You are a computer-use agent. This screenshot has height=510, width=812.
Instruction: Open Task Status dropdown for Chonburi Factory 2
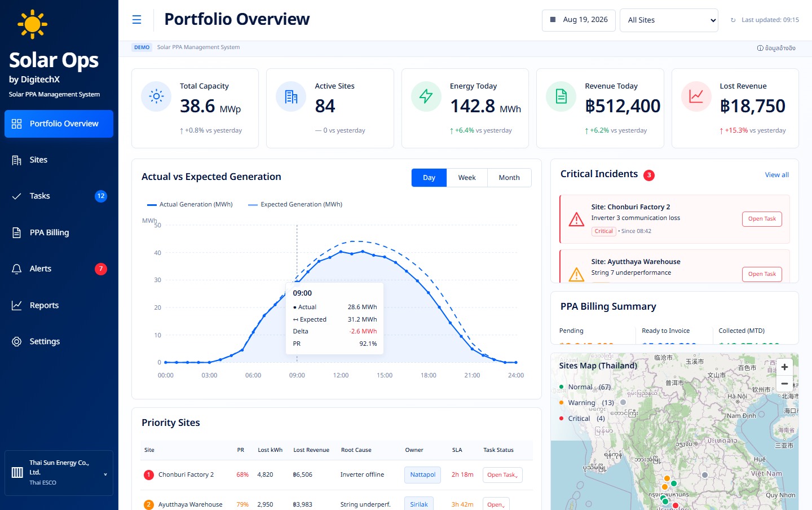point(502,475)
